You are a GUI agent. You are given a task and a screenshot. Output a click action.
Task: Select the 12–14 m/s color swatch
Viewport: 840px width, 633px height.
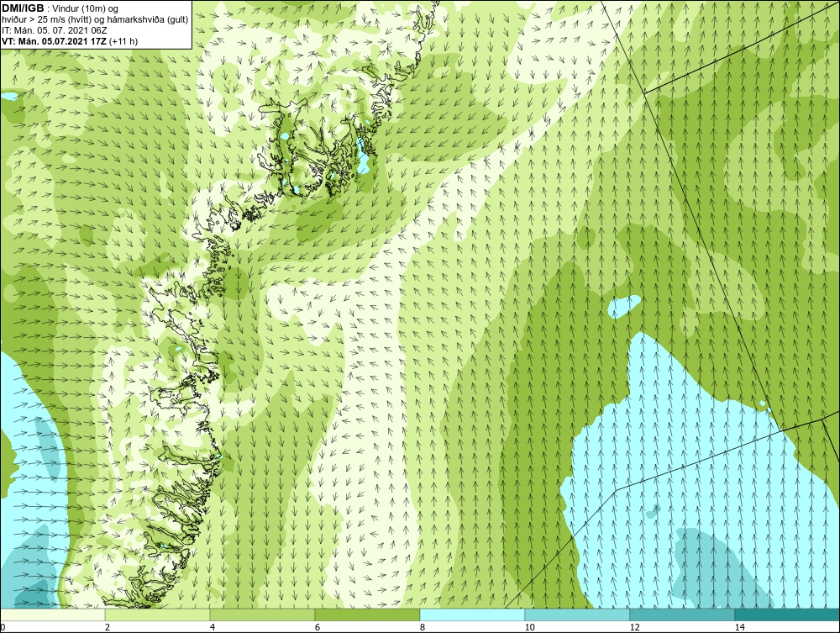click(x=682, y=615)
